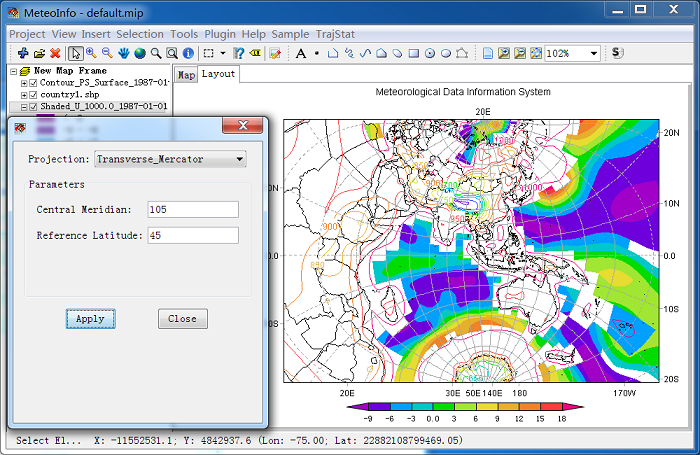Select the Pan hand tool

coord(123,54)
